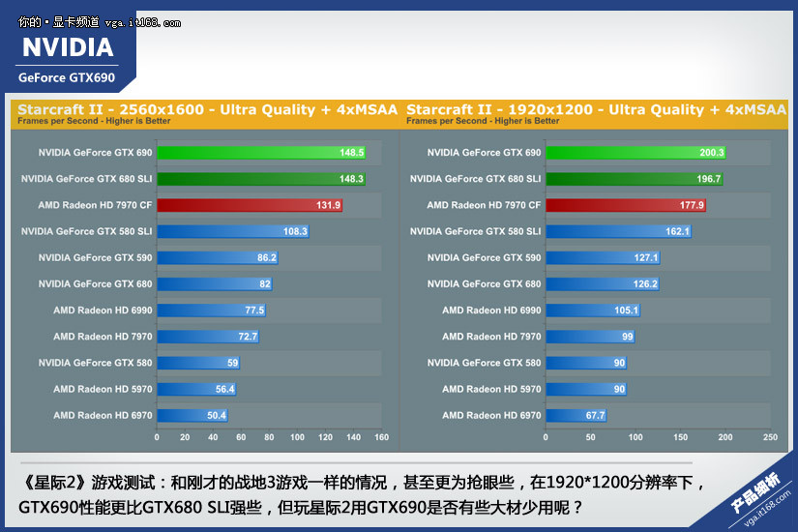Image resolution: width=798 pixels, height=532 pixels.
Task: Click the 196.7 GTX 680 SLI bar
Action: pyautogui.click(x=635, y=179)
